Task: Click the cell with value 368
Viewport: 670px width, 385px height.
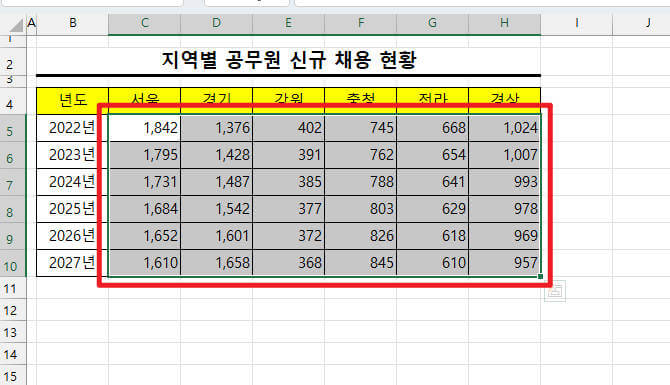Action: tap(288, 263)
